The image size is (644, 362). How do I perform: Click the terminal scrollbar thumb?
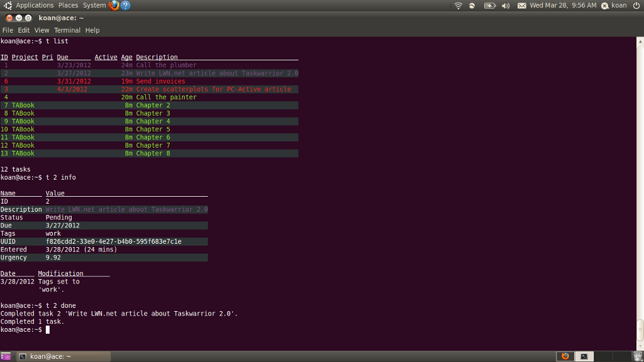(640, 329)
